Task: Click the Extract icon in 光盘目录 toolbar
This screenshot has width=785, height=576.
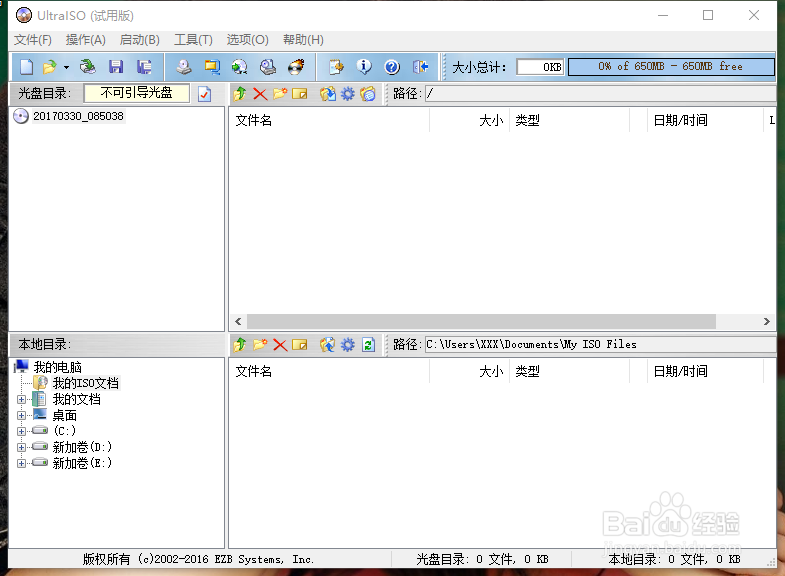Action: coord(328,94)
